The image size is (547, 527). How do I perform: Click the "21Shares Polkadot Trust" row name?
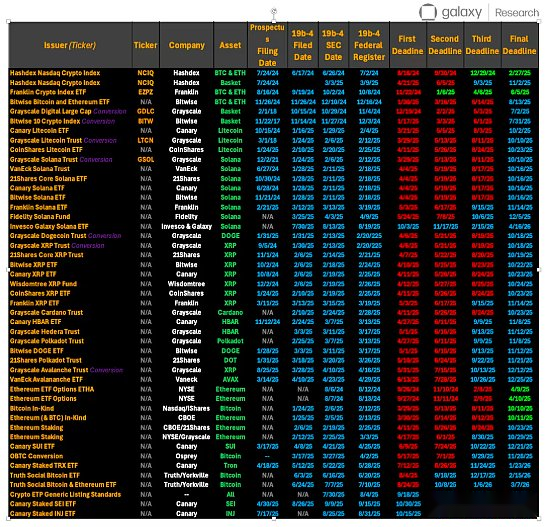pyautogui.click(x=46, y=360)
